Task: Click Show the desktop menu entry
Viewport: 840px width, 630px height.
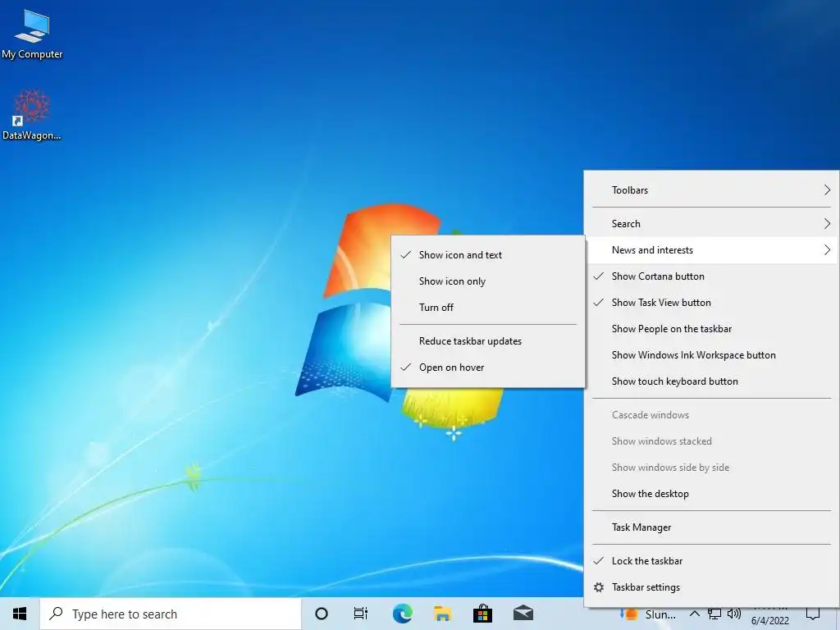Action: [711, 494]
